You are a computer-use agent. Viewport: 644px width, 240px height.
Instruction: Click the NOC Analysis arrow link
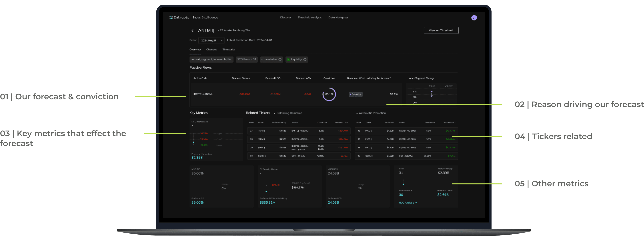(x=408, y=203)
